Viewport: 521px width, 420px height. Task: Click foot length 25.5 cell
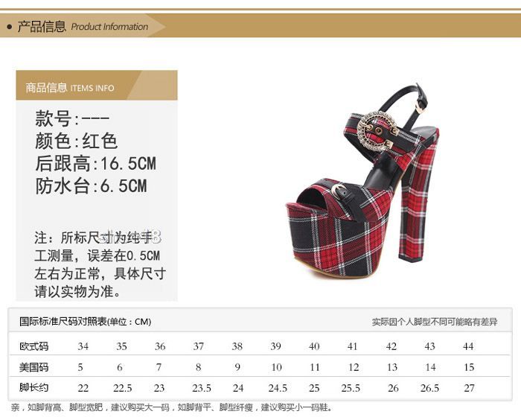pyautogui.click(x=351, y=388)
